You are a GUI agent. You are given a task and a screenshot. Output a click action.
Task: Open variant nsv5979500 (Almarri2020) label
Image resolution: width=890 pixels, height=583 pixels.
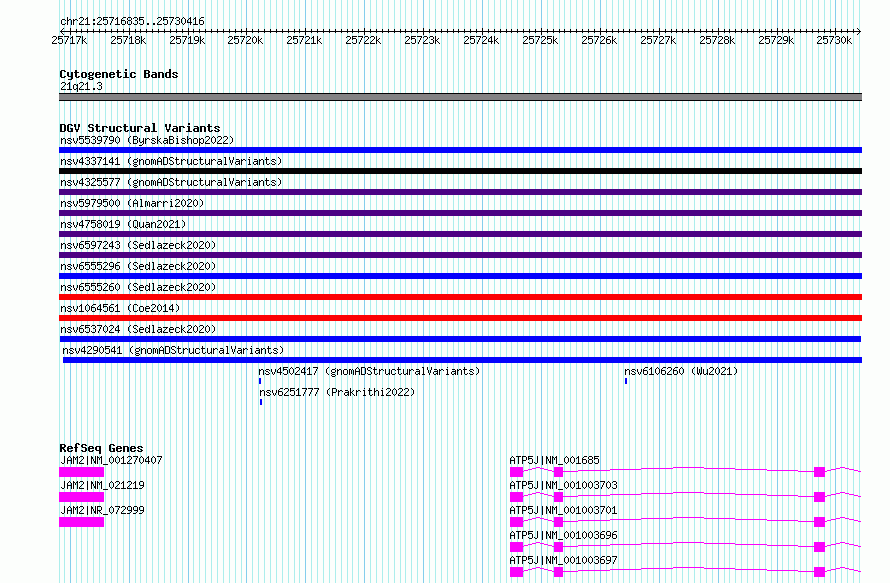(x=132, y=203)
